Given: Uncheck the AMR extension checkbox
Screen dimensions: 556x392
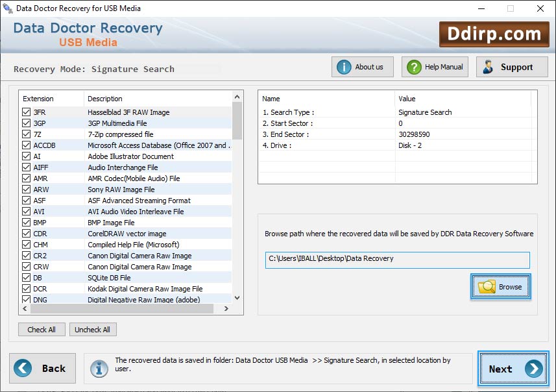Looking at the screenshot, I should [26, 178].
